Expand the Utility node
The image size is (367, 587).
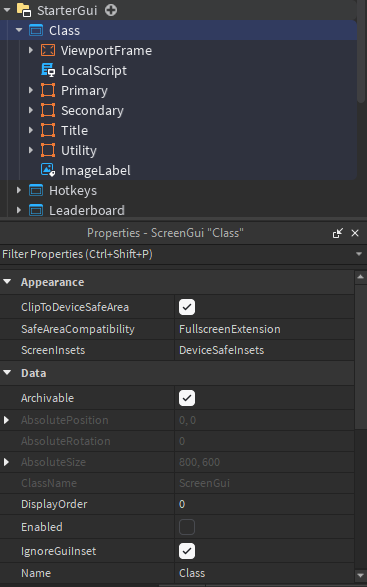pyautogui.click(x=31, y=150)
